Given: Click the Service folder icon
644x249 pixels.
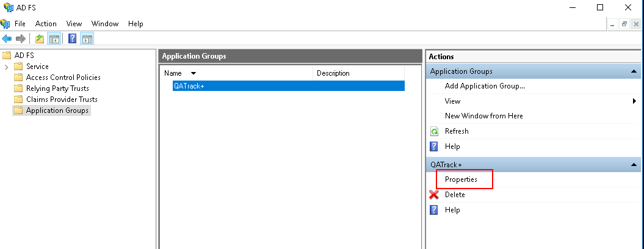Looking at the screenshot, I should (18, 67).
